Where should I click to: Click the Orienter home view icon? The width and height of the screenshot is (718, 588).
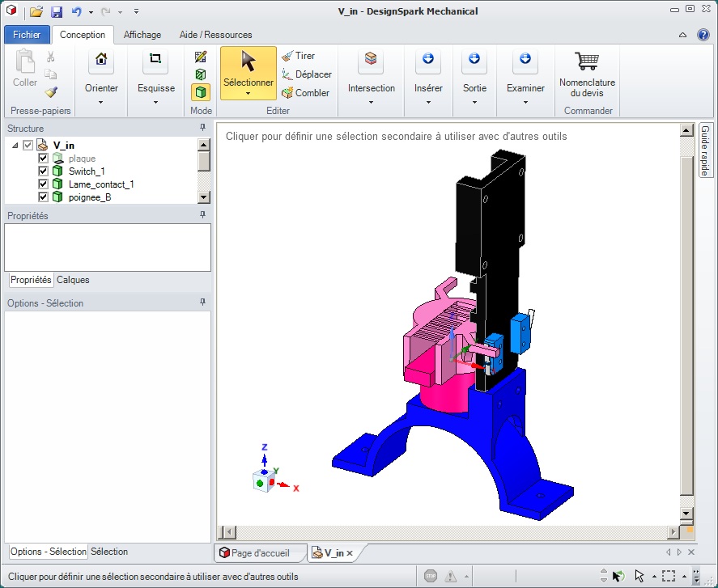point(101,60)
